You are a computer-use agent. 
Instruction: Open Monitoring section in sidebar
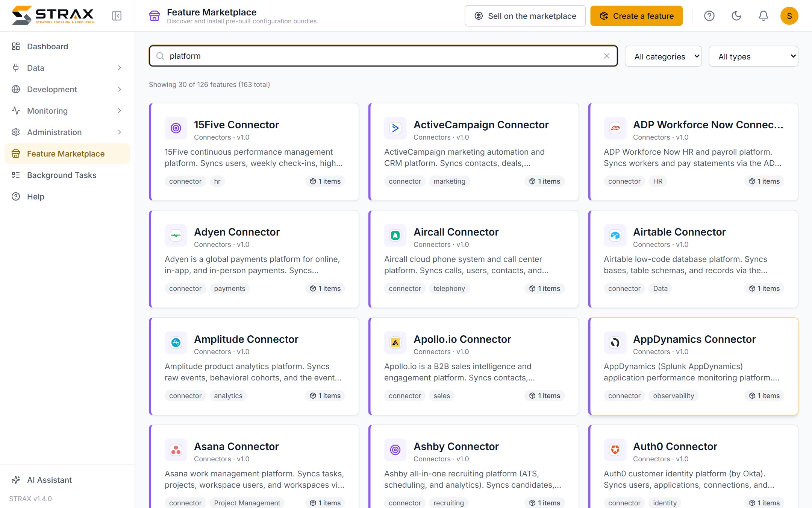tap(67, 111)
